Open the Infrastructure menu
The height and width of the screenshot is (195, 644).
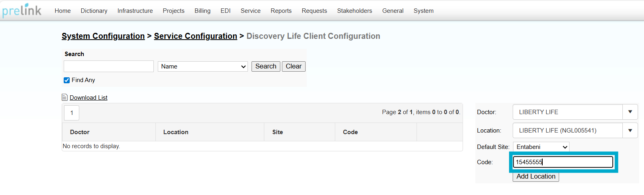point(135,11)
